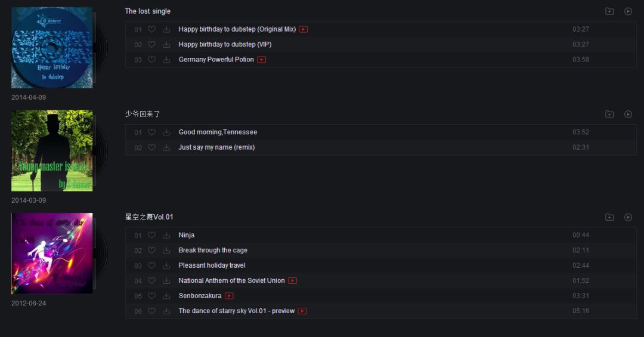644x337 pixels.
Task: Like the track Happy birthday to dubstep (Original Mix)
Action: (x=151, y=29)
